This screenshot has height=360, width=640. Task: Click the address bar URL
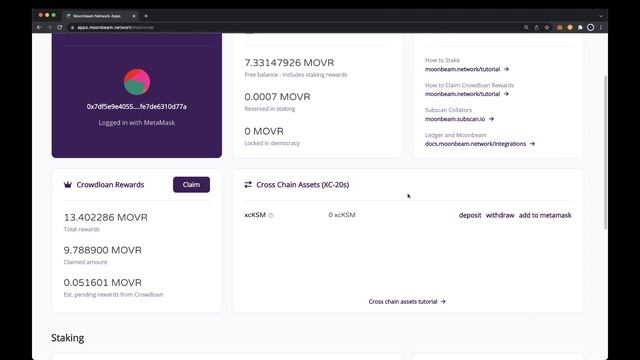116,27
